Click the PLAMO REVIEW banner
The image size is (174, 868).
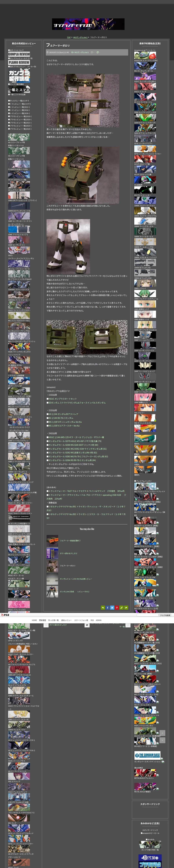(x=19, y=63)
